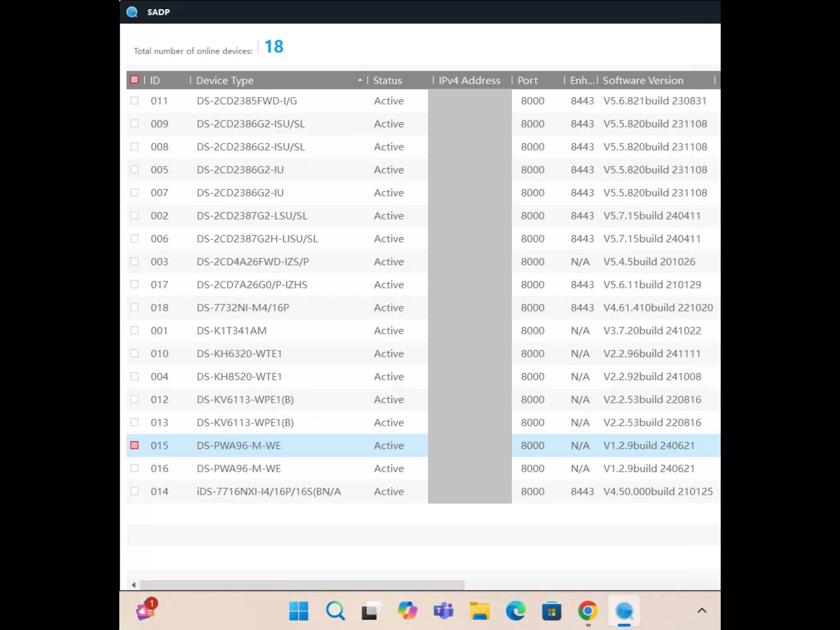Sort by Software Version column header
The height and width of the screenshot is (630, 840).
643,81
